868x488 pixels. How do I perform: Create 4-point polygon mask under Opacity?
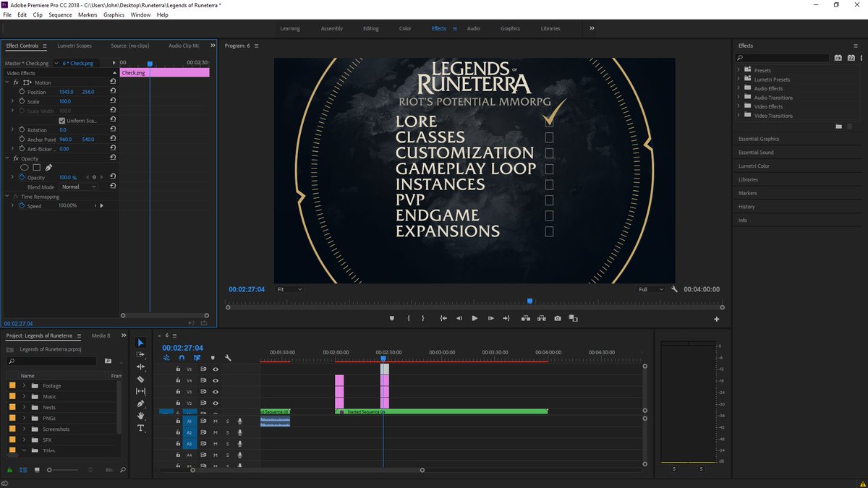coord(36,168)
